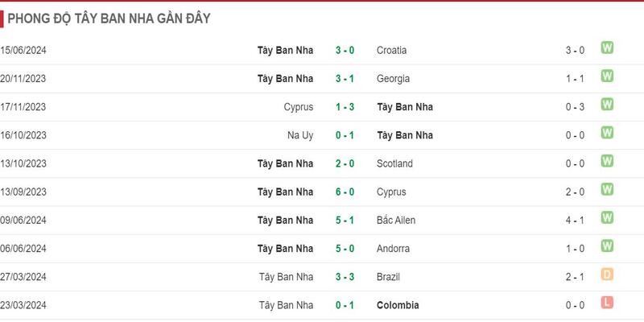The width and height of the screenshot is (644, 322).
Task: Click the 6 - 0 score against Cyprus
Action: (345, 192)
